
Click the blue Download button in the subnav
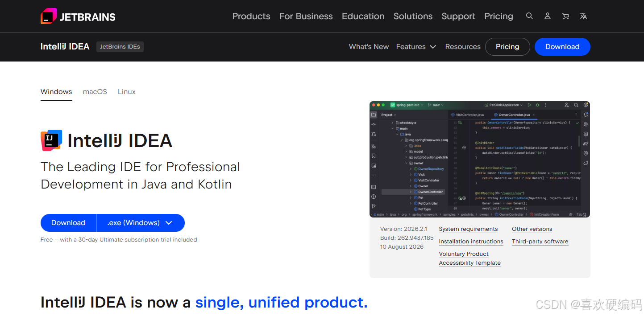pos(562,47)
